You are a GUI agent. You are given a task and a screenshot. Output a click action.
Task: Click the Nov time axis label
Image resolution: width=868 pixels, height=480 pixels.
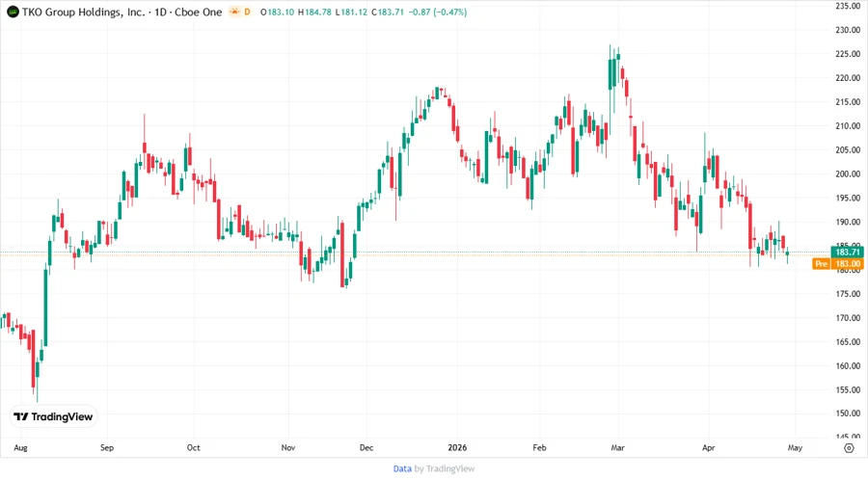[287, 447]
